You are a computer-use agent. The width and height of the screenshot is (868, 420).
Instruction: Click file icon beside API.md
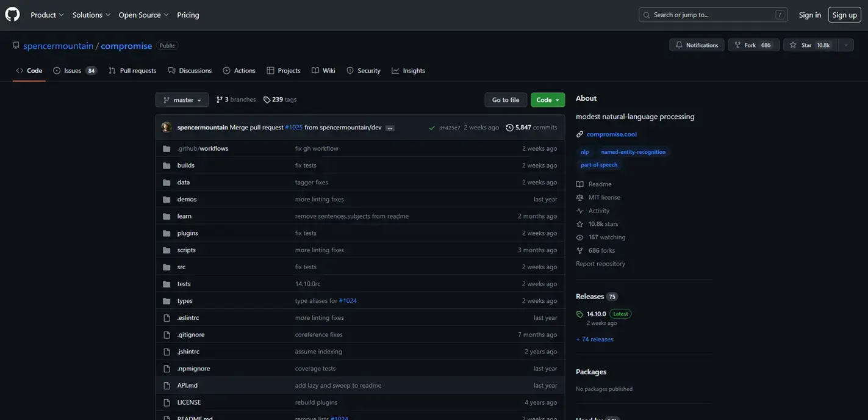pos(167,386)
